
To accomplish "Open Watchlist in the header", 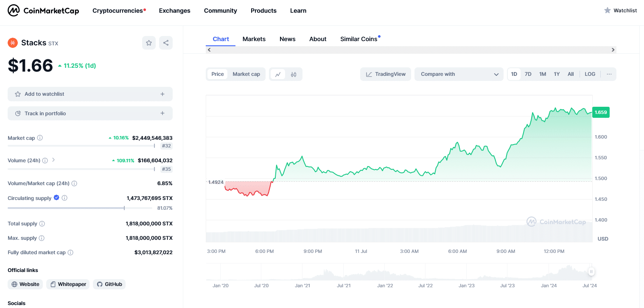I will (621, 11).
